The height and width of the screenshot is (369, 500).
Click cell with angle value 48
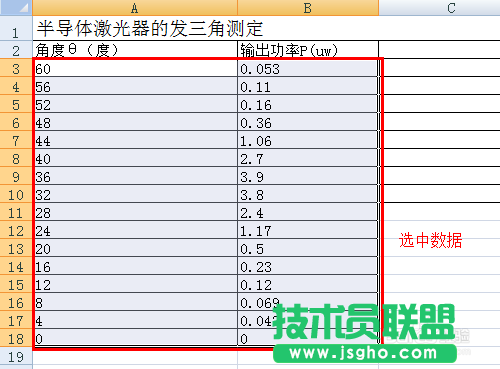tap(135, 122)
